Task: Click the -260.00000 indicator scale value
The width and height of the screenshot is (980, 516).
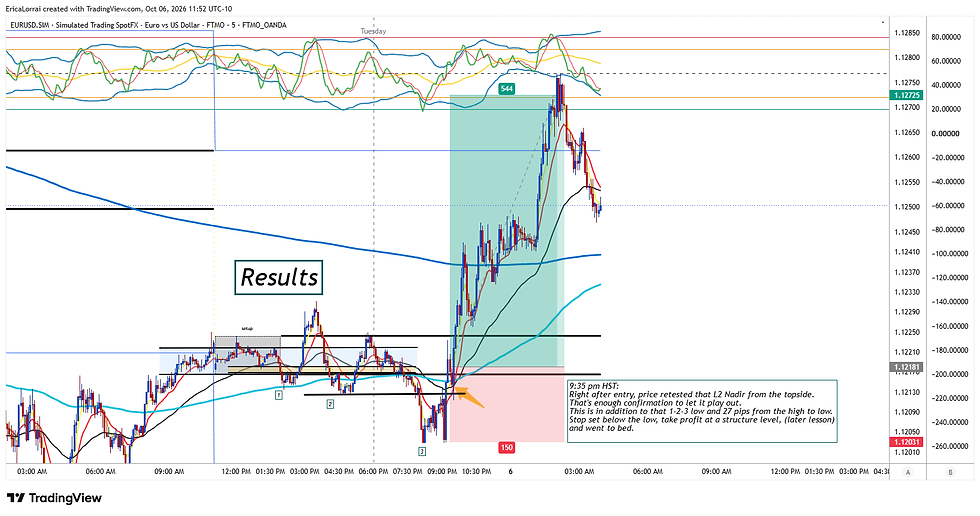Action: [946, 447]
